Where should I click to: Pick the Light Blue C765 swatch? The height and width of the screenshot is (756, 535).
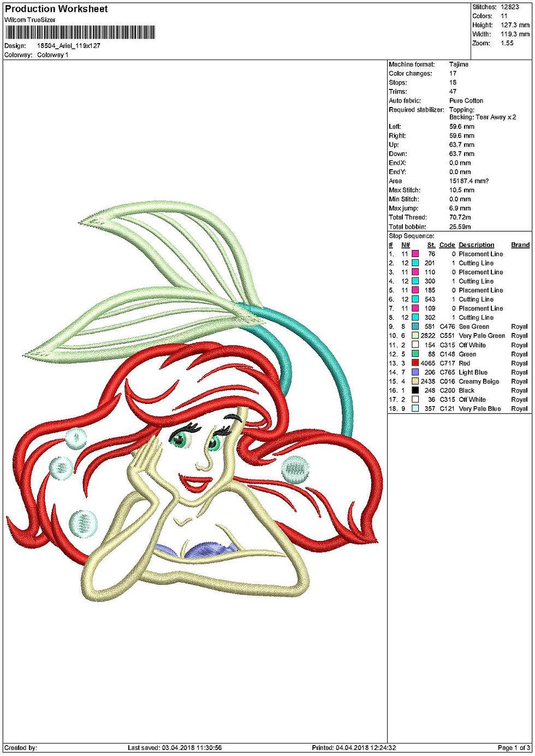pos(415,372)
